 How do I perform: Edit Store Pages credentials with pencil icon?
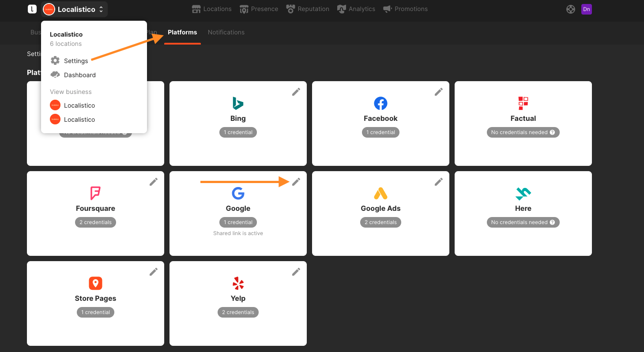tap(154, 271)
